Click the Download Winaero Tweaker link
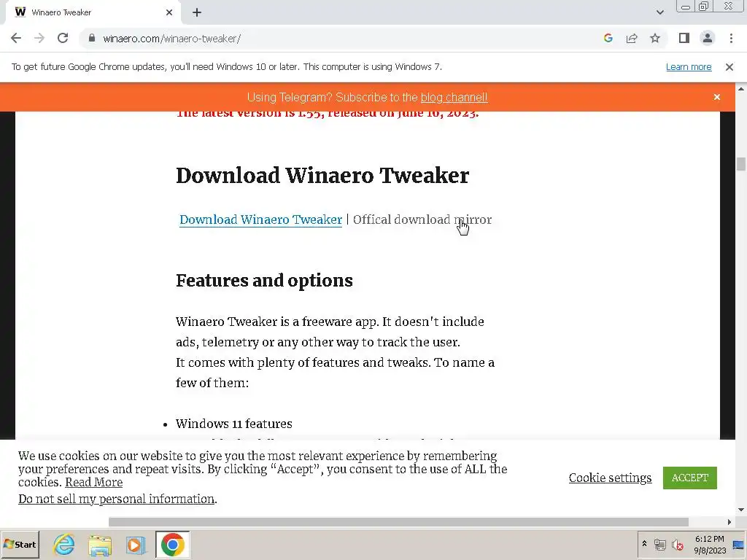The height and width of the screenshot is (560, 747). (260, 219)
